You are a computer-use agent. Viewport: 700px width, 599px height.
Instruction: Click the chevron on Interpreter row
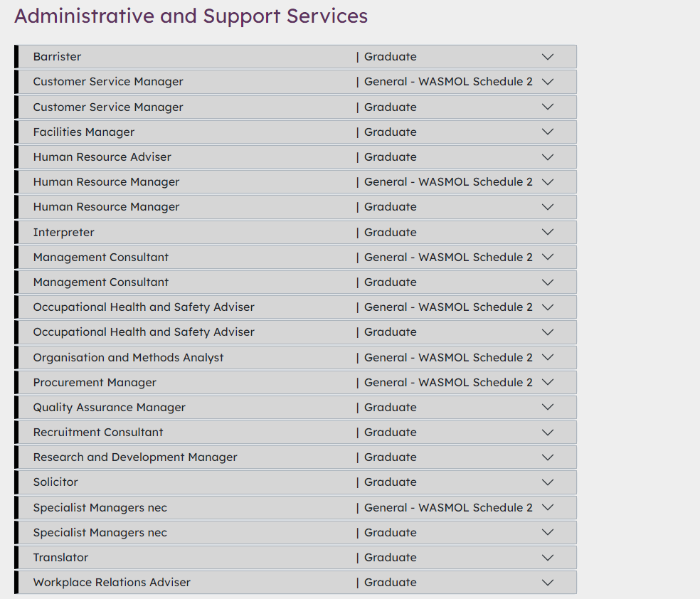[x=547, y=232]
